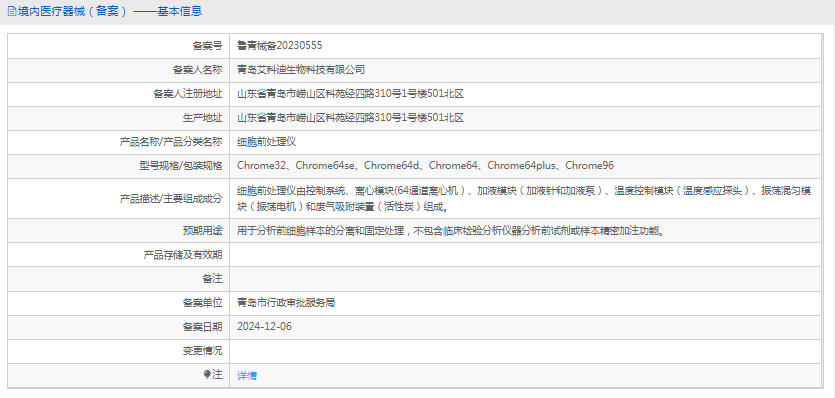Click the address value in 生产地址 row
The width and height of the screenshot is (835, 398).
[x=350, y=118]
